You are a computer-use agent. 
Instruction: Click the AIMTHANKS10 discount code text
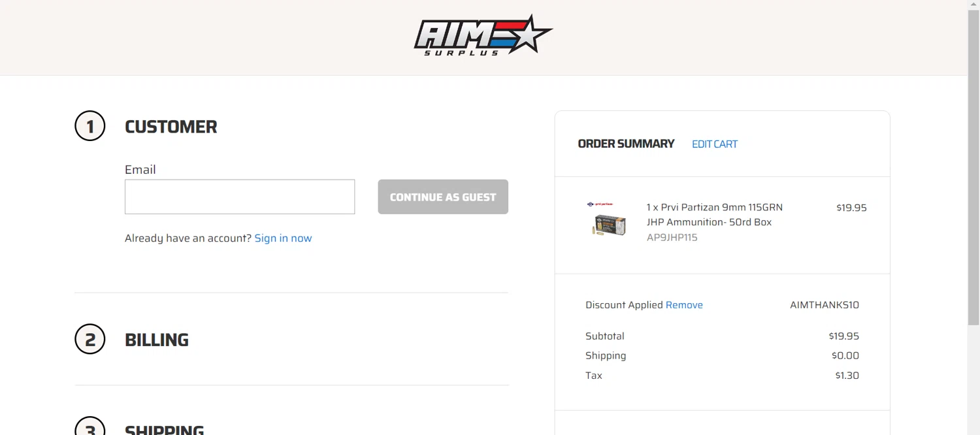pyautogui.click(x=824, y=305)
